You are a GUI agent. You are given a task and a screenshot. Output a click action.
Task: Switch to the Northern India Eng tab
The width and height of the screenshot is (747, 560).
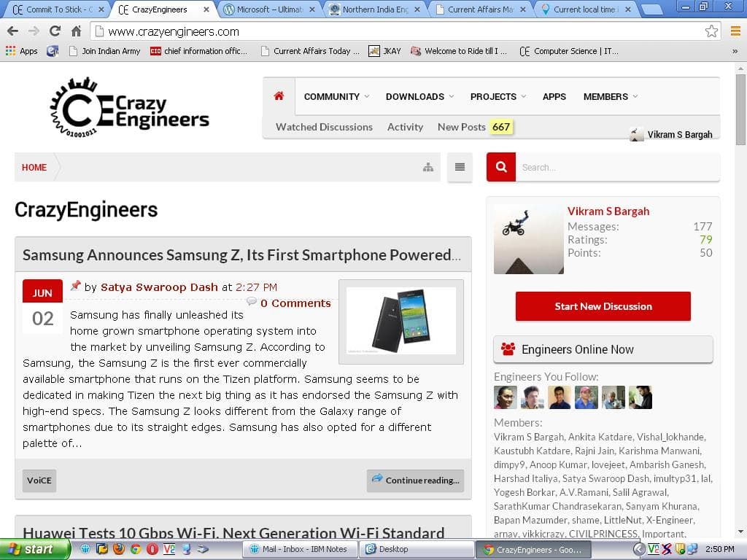[x=376, y=9]
